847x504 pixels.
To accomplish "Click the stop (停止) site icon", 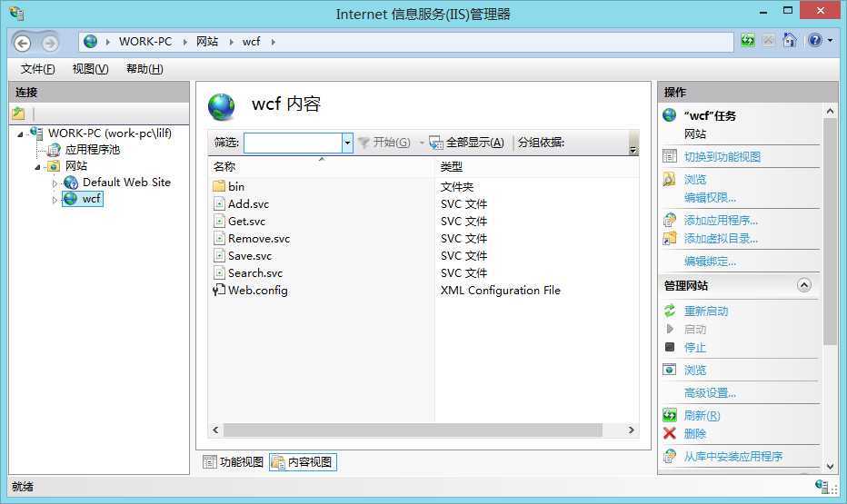I will point(670,347).
